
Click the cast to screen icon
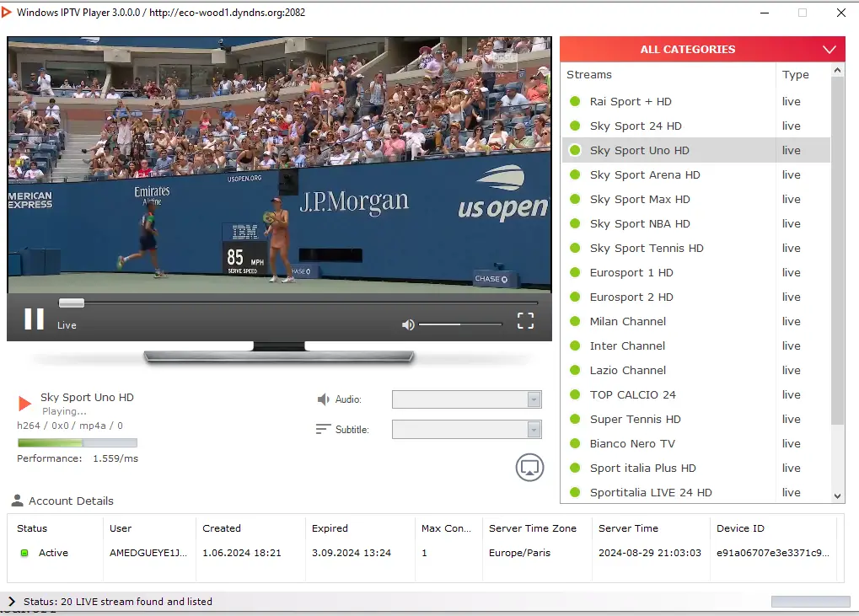coord(529,467)
